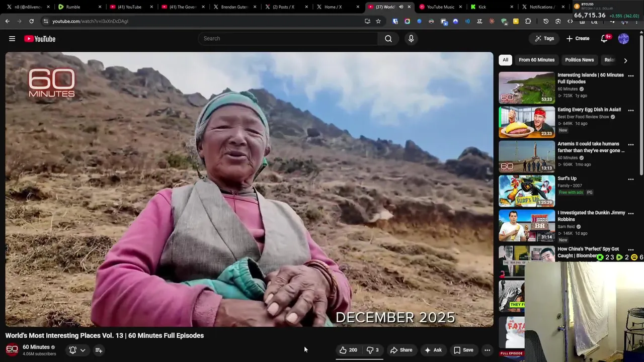The height and width of the screenshot is (362, 644).
Task: Open options for Interesting Islands video
Action: pos(631,76)
